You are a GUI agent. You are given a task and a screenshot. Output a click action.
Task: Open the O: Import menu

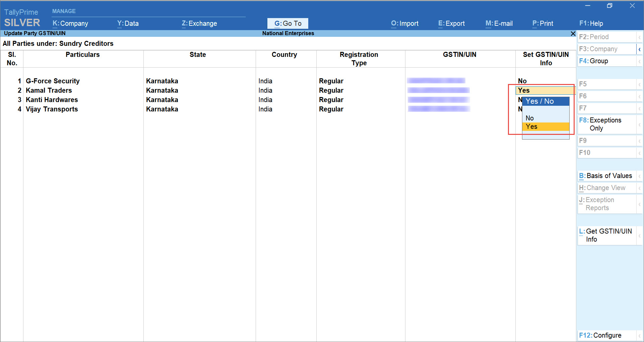pos(405,23)
